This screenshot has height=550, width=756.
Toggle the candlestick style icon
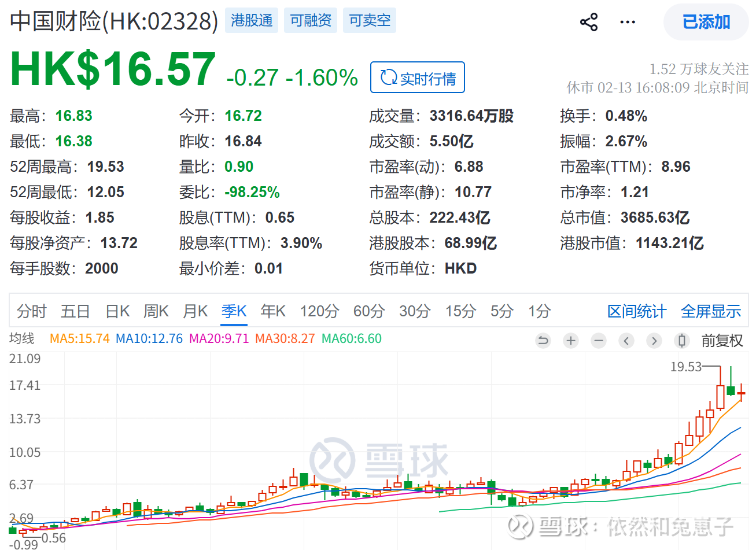point(682,341)
